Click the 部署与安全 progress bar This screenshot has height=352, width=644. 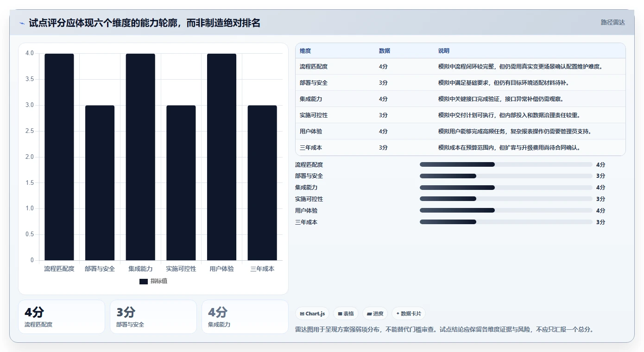tap(506, 176)
